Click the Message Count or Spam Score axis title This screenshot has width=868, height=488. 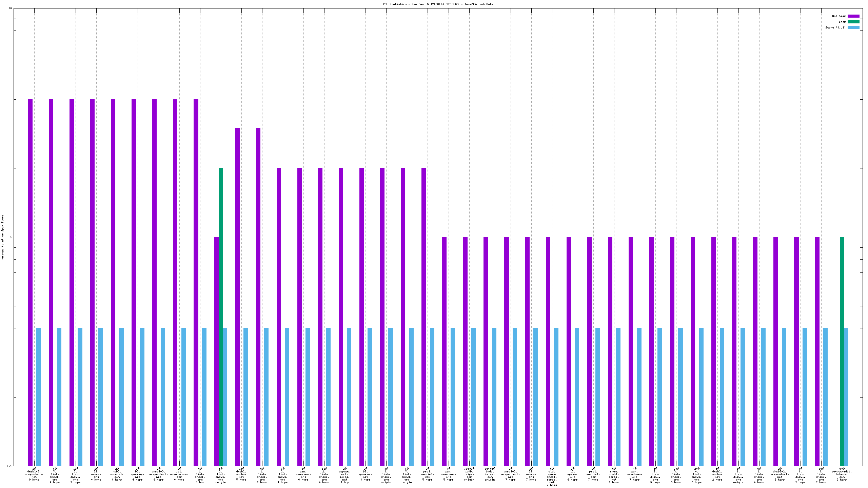(3, 237)
